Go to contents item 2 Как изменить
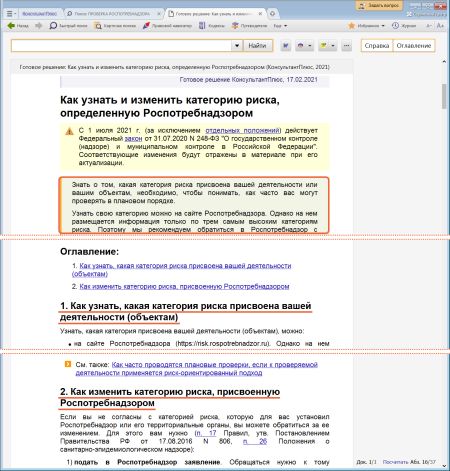 (x=184, y=286)
